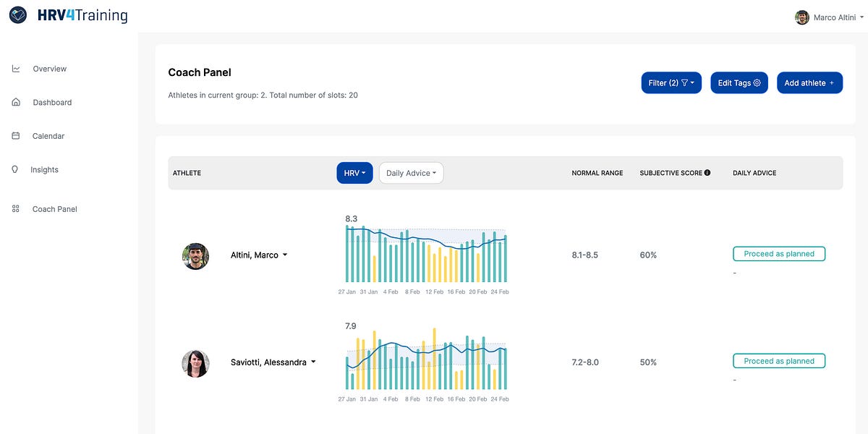Screen dimensions: 868x434
Task: Click the Subjective Score info icon
Action: point(707,173)
